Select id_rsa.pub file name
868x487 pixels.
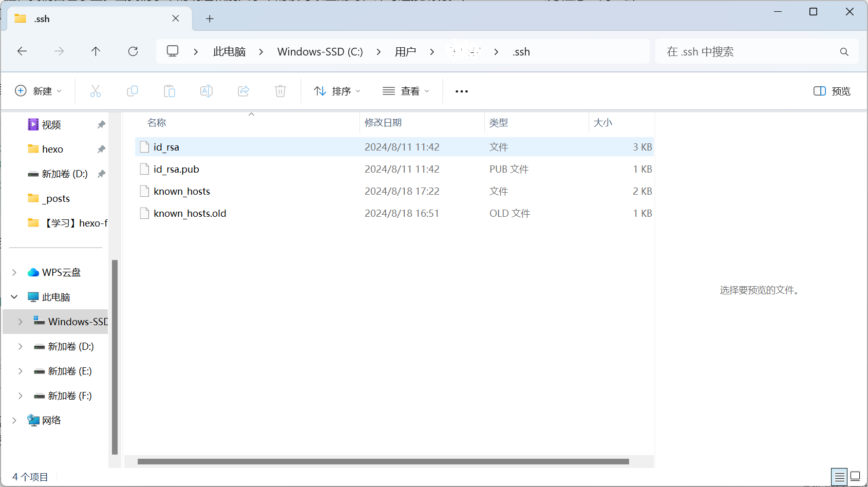pos(176,169)
